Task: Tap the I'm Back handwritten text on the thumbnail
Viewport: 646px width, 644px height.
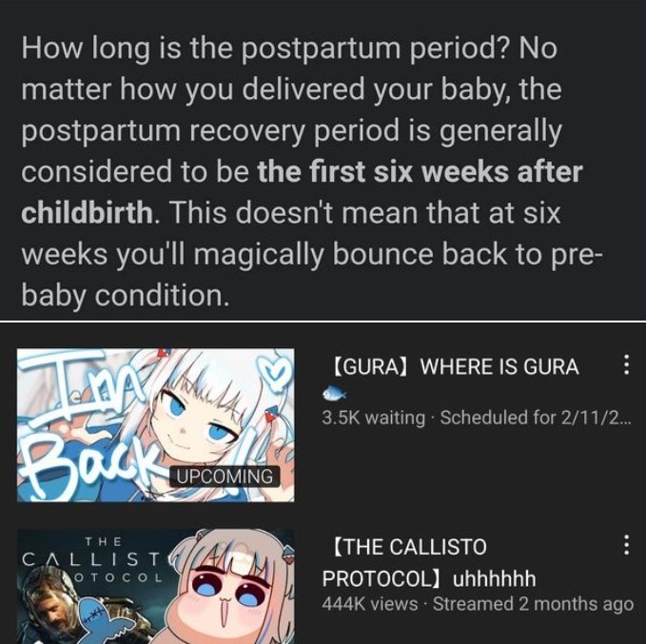Action: tap(83, 424)
